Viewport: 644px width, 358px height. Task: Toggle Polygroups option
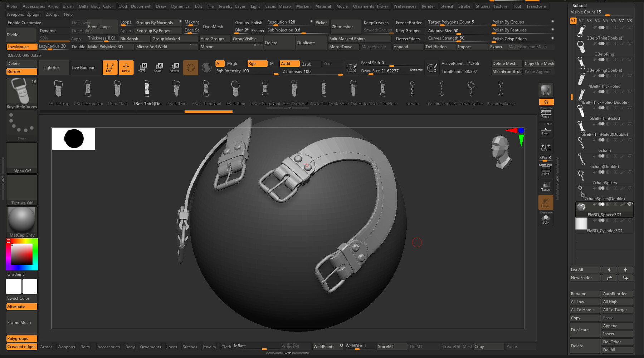(22, 339)
